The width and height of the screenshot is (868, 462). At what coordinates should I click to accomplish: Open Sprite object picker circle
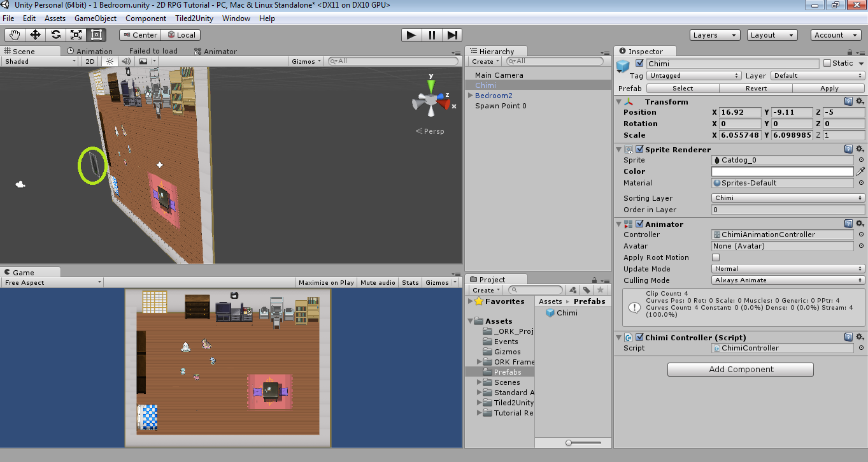coord(861,160)
